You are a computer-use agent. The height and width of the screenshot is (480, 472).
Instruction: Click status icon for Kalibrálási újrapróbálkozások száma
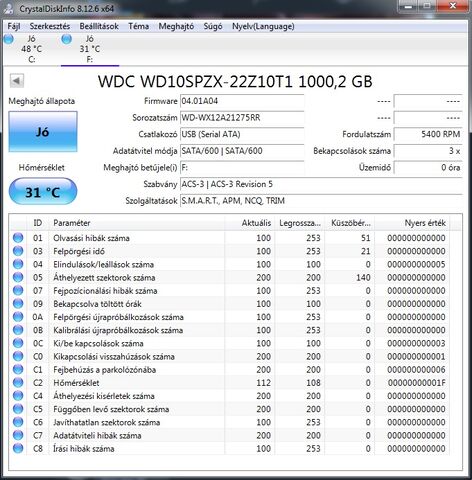[18, 330]
